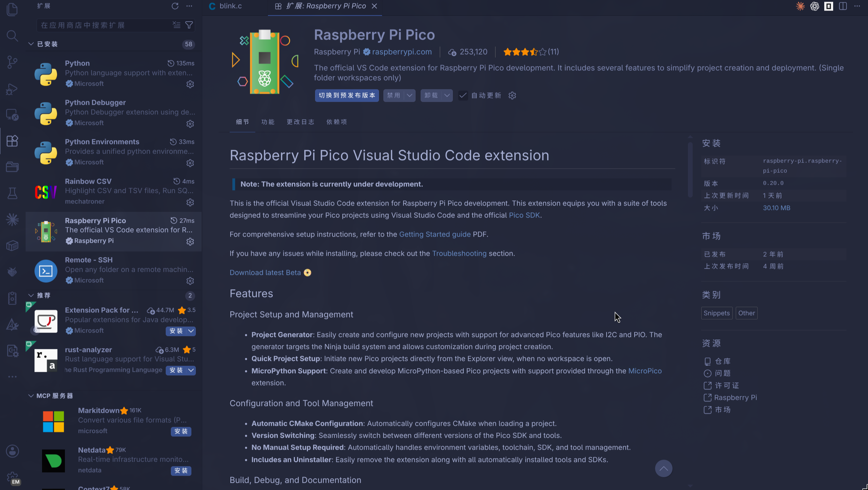Viewport: 868px width, 490px height.
Task: Open manage gear for Rainbow CSV
Action: (x=190, y=202)
